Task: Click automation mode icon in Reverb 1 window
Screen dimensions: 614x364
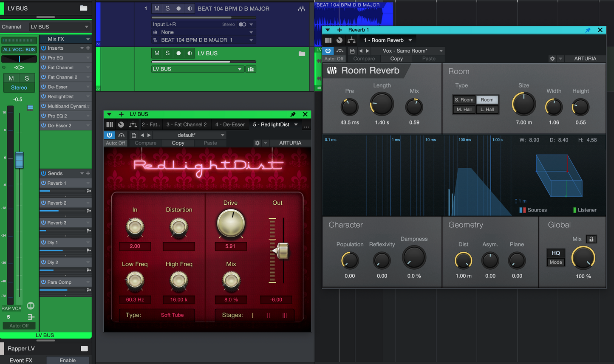Action: click(340, 51)
